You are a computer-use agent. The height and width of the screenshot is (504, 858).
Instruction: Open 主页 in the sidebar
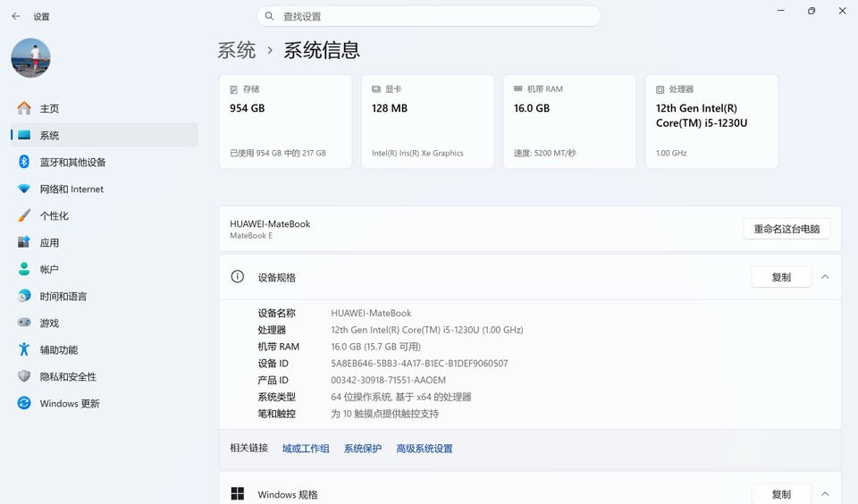(x=104, y=108)
